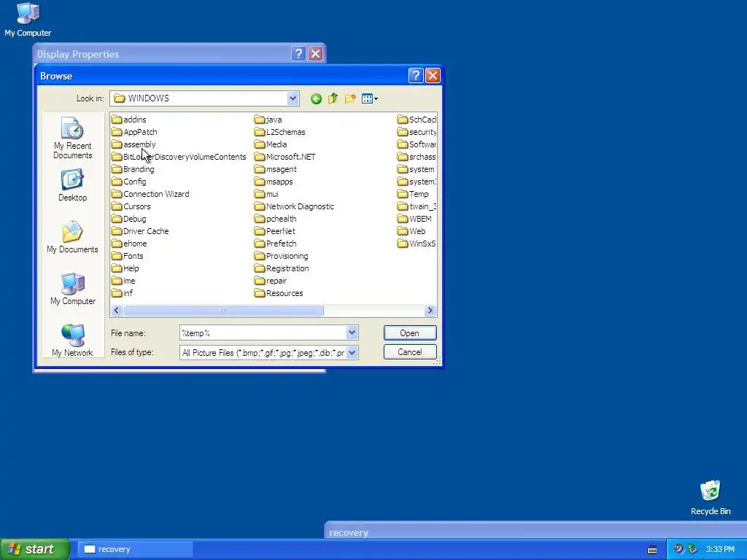
Task: Select the mui folder
Action: point(267,194)
